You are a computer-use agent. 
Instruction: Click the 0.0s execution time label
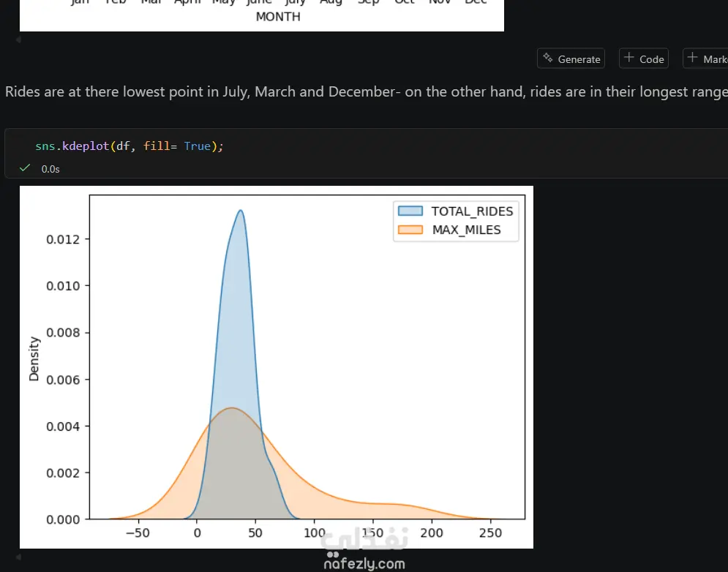pos(50,169)
